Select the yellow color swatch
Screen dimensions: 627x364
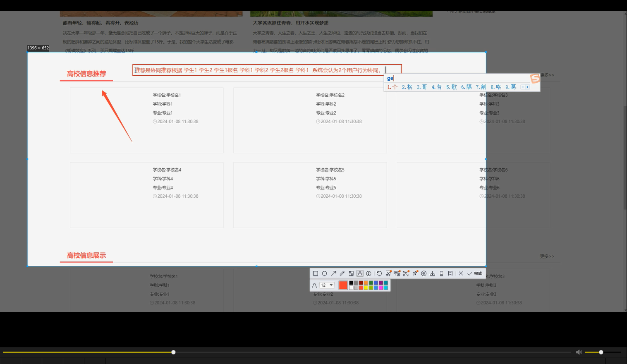click(x=366, y=287)
